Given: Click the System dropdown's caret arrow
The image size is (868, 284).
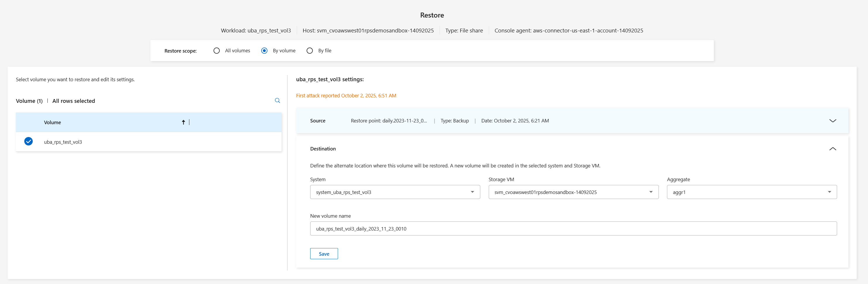Looking at the screenshot, I should (472, 192).
